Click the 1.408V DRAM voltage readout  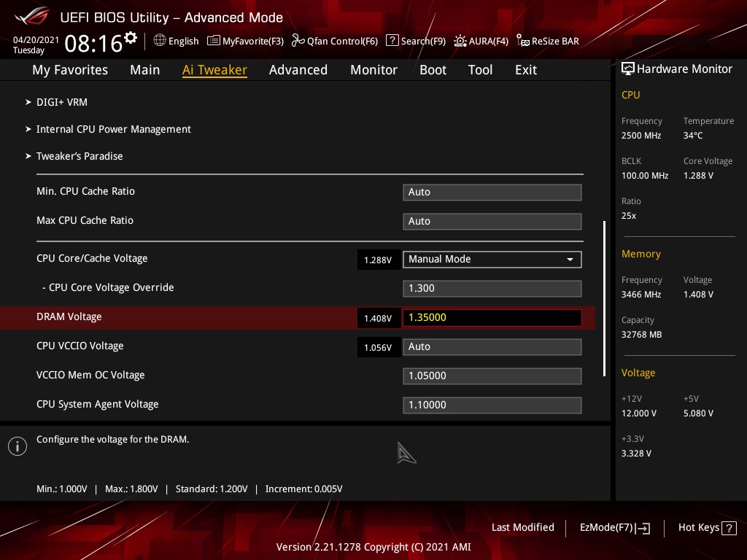(x=379, y=318)
